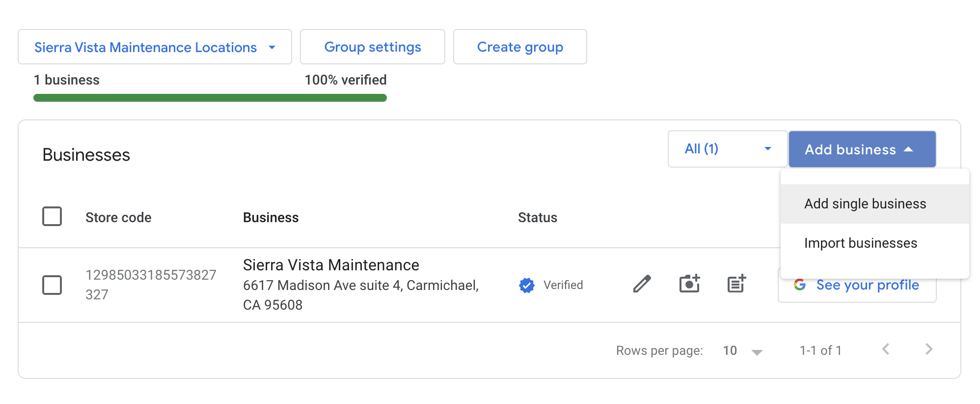Go to next page arrow
This screenshot has width=980, height=404.
928,349
